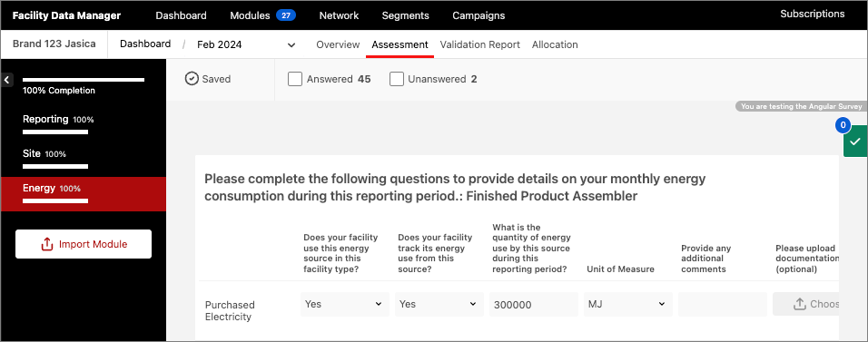Click the Saved checkmark circle icon
The image size is (868, 342).
click(192, 79)
